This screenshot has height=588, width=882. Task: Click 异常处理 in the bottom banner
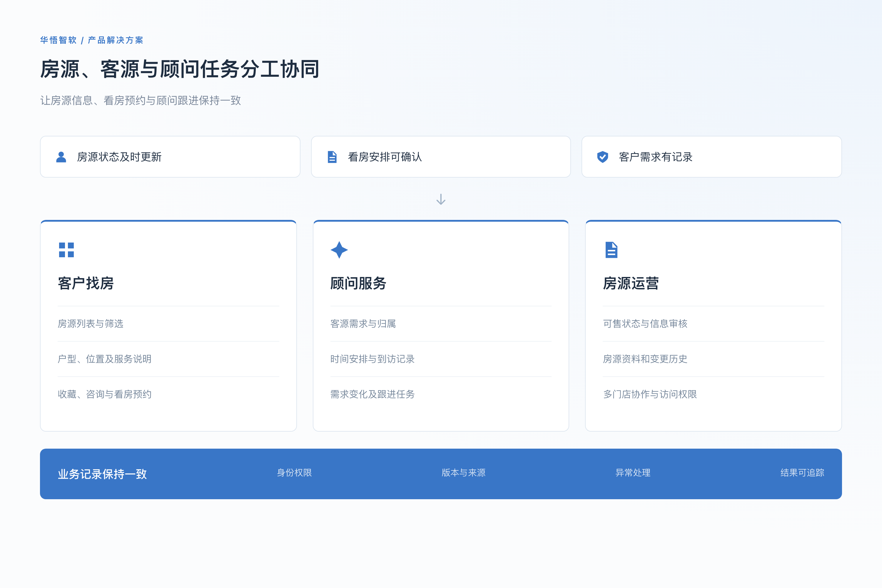pyautogui.click(x=633, y=472)
